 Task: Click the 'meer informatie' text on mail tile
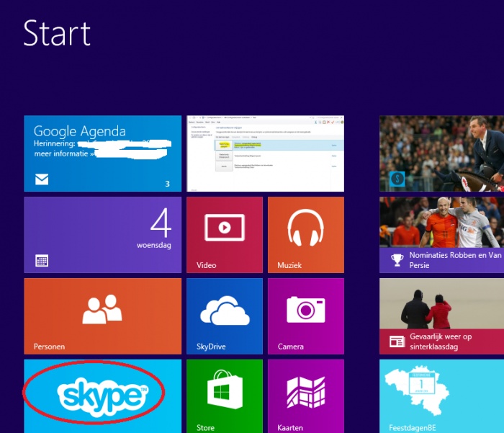pos(61,153)
